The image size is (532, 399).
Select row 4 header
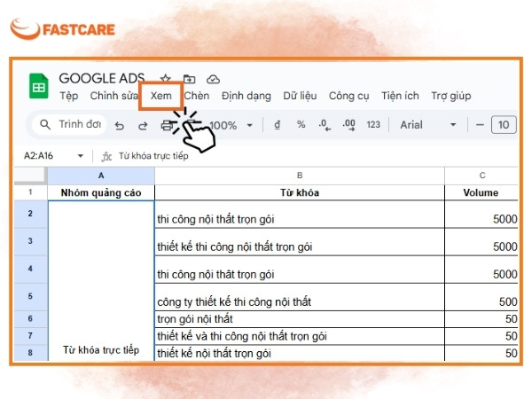30,269
